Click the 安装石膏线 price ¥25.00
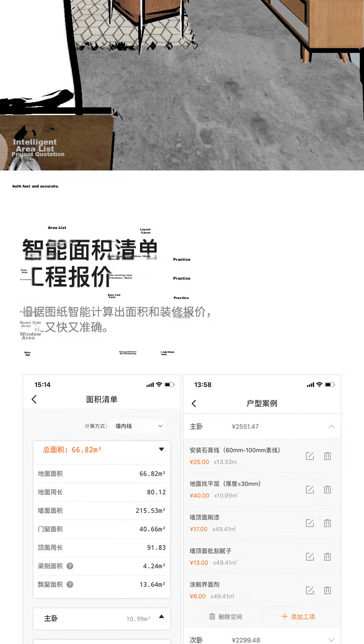Screen dimensions: 364x644 [x=199, y=462]
